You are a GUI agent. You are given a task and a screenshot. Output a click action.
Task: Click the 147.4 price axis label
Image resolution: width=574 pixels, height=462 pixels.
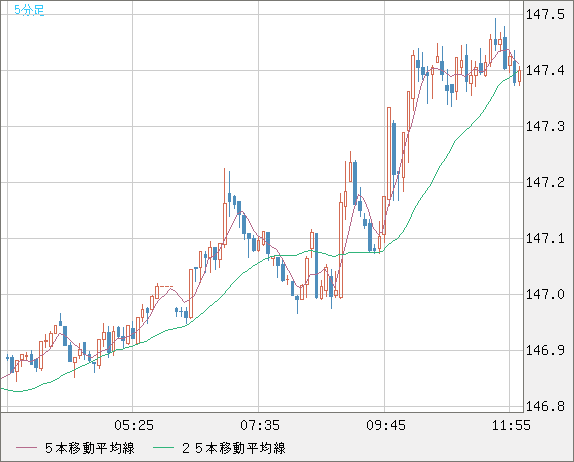click(x=545, y=70)
